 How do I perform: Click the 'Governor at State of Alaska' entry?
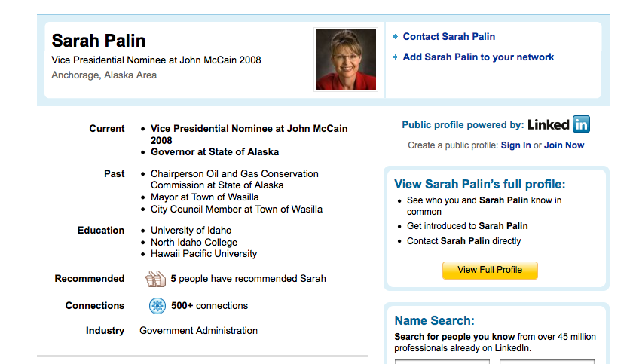click(214, 152)
